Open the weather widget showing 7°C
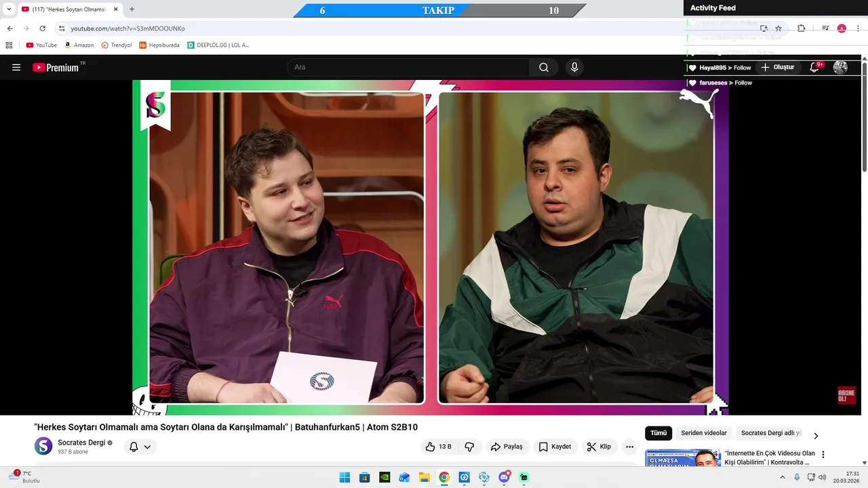This screenshot has width=868, height=488. pos(26,477)
